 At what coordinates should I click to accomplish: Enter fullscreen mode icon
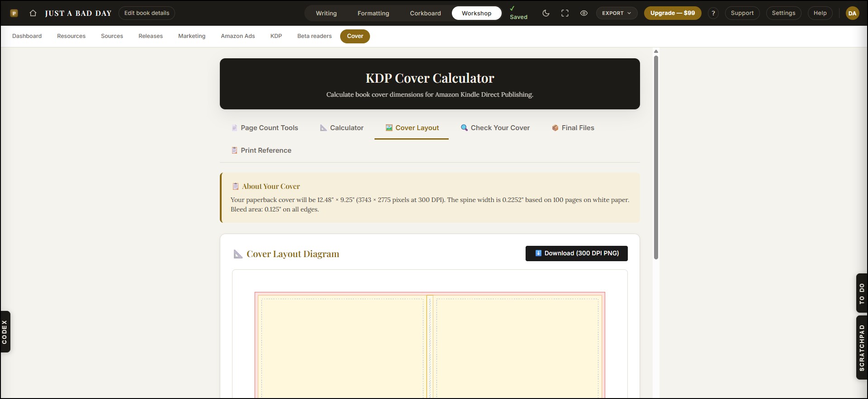point(565,13)
